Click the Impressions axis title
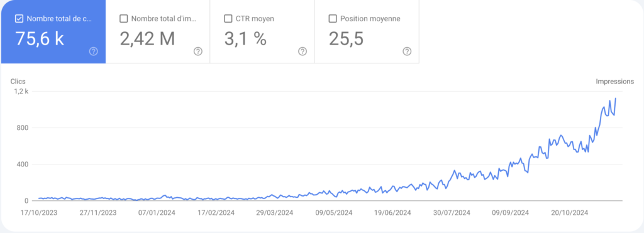This screenshot has width=644, height=233. [x=615, y=82]
